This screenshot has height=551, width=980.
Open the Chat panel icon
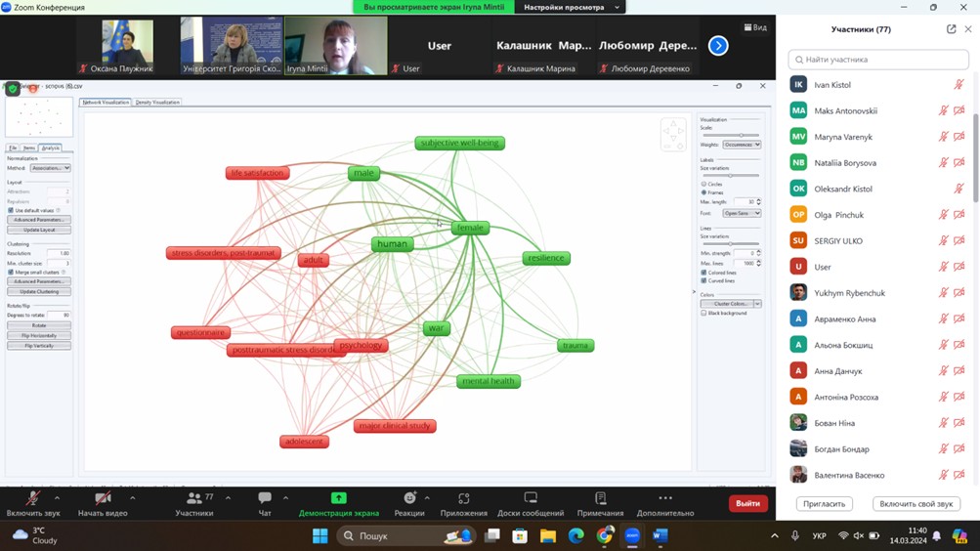tap(265, 498)
